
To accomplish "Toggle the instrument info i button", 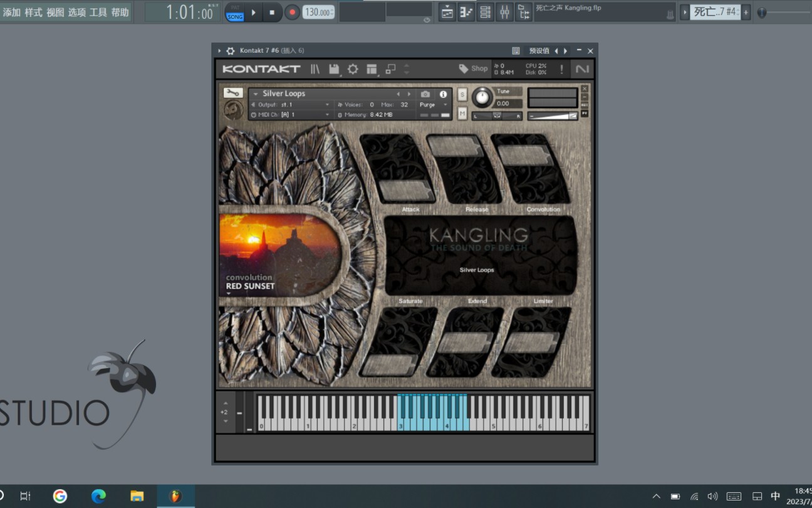I will pyautogui.click(x=443, y=94).
